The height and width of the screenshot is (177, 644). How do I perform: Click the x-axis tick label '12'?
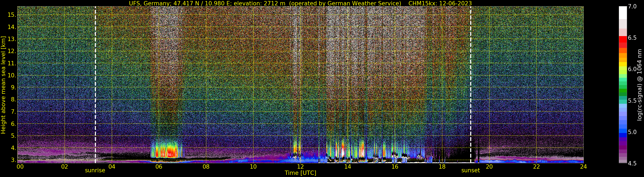click(300, 166)
